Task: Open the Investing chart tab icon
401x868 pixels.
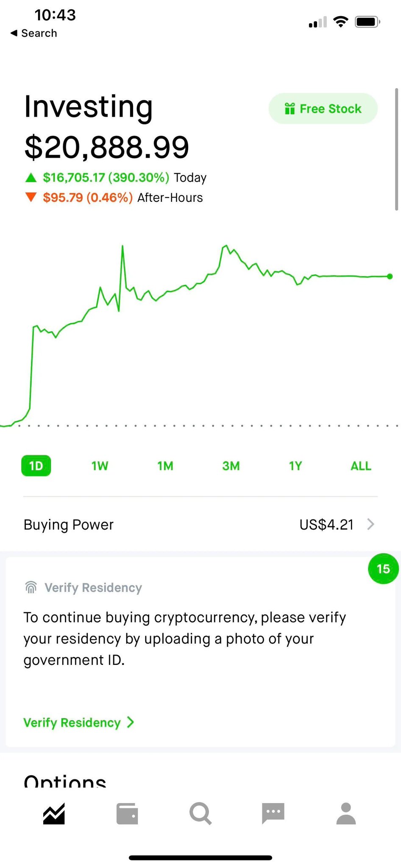Action: click(54, 814)
